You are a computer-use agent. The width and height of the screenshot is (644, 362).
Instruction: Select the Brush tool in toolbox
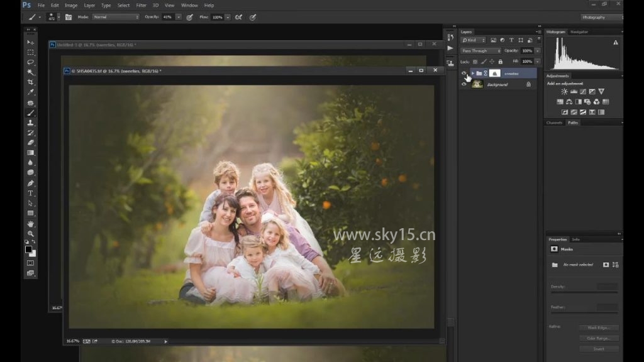[x=30, y=113]
